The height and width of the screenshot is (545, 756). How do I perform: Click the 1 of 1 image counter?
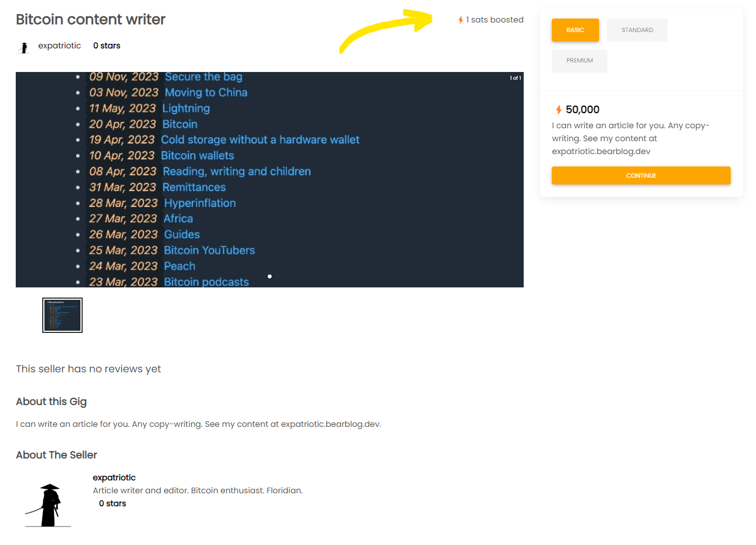515,78
